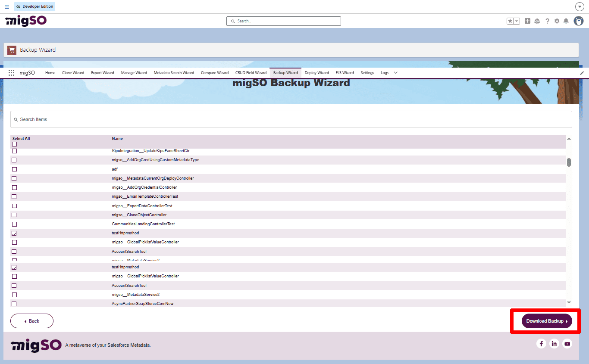
Task: Visit the migSO LinkedIn page icon
Action: click(554, 343)
